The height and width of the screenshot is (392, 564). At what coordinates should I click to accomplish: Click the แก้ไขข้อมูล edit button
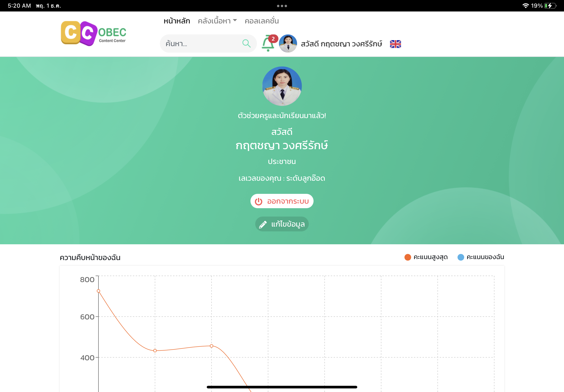pyautogui.click(x=282, y=224)
